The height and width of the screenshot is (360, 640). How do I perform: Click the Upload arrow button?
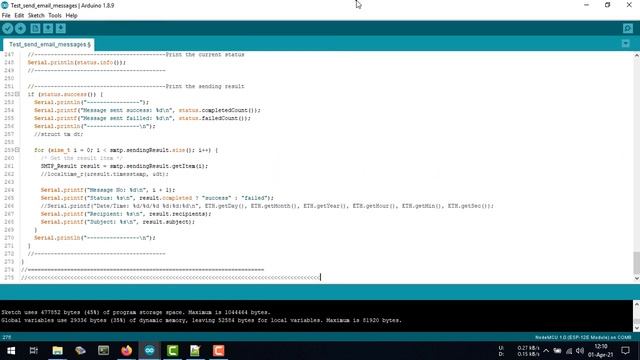[20, 28]
